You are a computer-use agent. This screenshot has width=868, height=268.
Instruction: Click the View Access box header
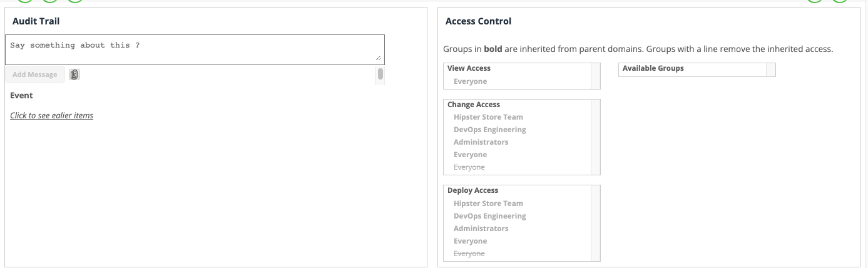click(x=469, y=68)
